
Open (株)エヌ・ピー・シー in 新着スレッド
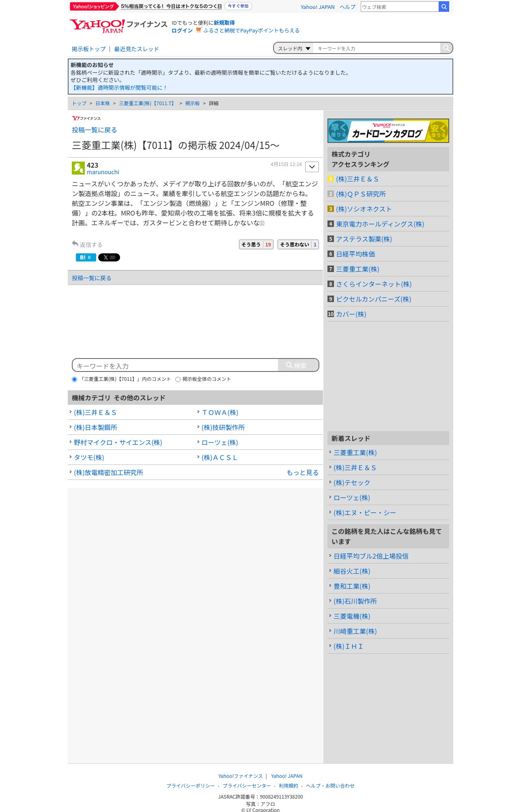365,513
